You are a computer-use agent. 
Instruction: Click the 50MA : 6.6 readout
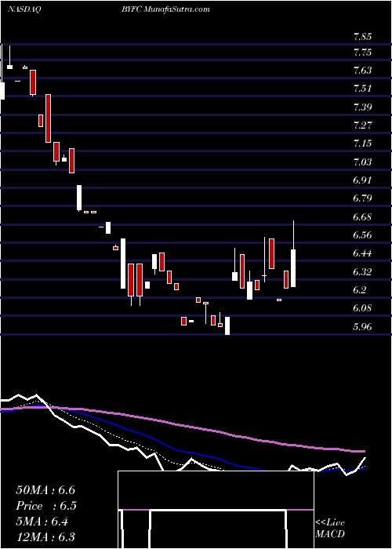click(45, 490)
